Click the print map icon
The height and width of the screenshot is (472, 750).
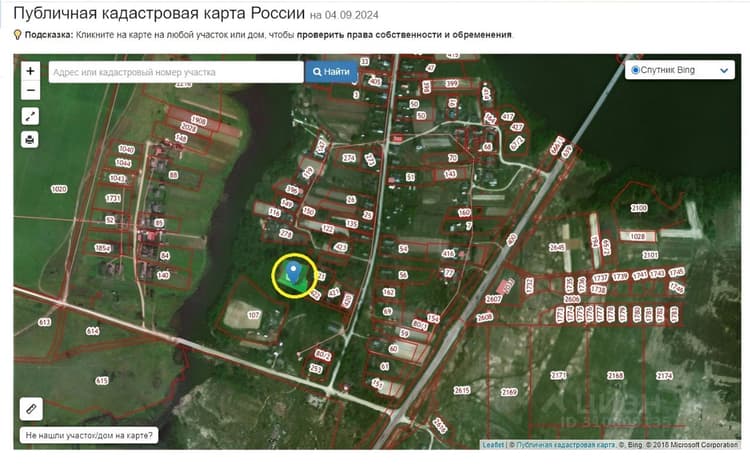click(x=30, y=140)
